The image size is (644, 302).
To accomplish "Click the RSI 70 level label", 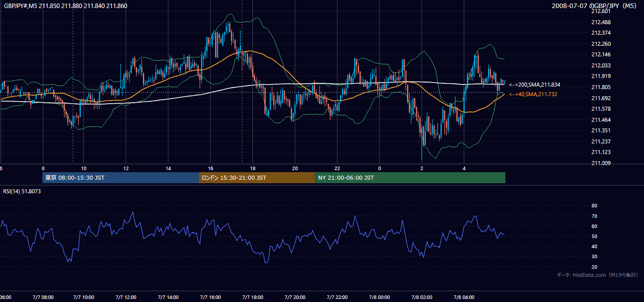I will click(x=594, y=216).
